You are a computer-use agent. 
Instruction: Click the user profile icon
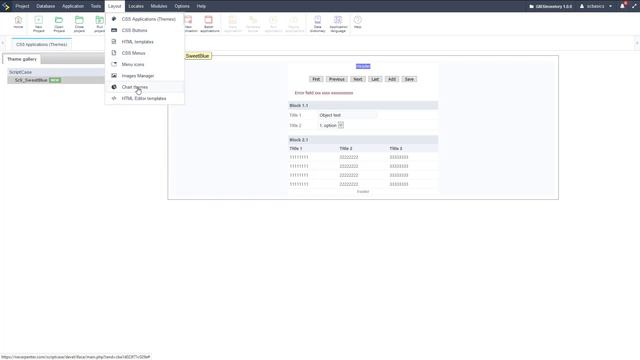tap(582, 6)
